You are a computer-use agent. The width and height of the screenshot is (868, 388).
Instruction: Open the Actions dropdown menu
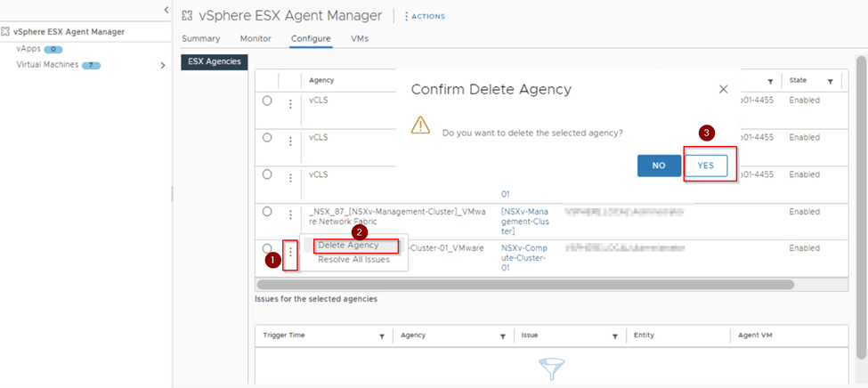pos(425,16)
